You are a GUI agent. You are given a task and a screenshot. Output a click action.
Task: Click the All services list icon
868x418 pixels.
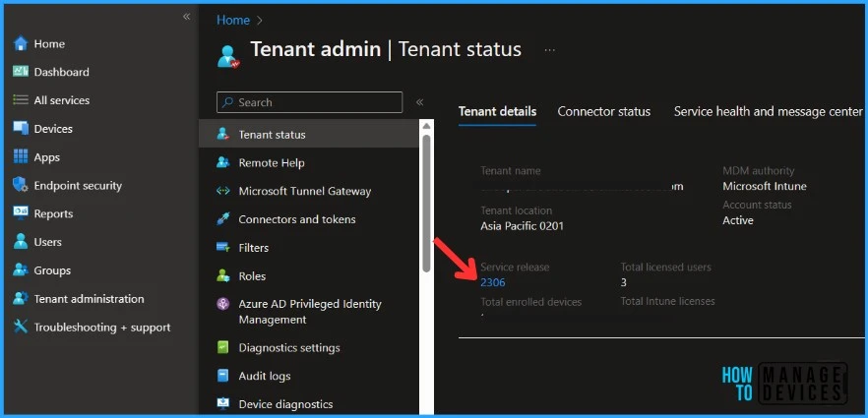(x=21, y=100)
